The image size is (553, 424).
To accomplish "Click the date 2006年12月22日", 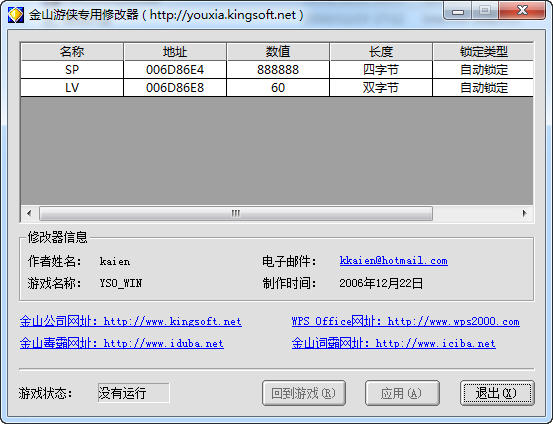I will tap(381, 283).
